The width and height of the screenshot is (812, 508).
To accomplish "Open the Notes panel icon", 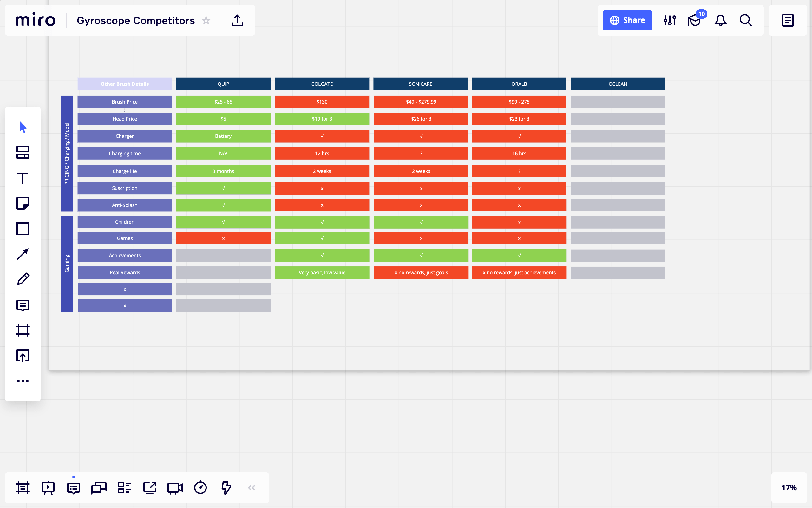I will 788,20.
